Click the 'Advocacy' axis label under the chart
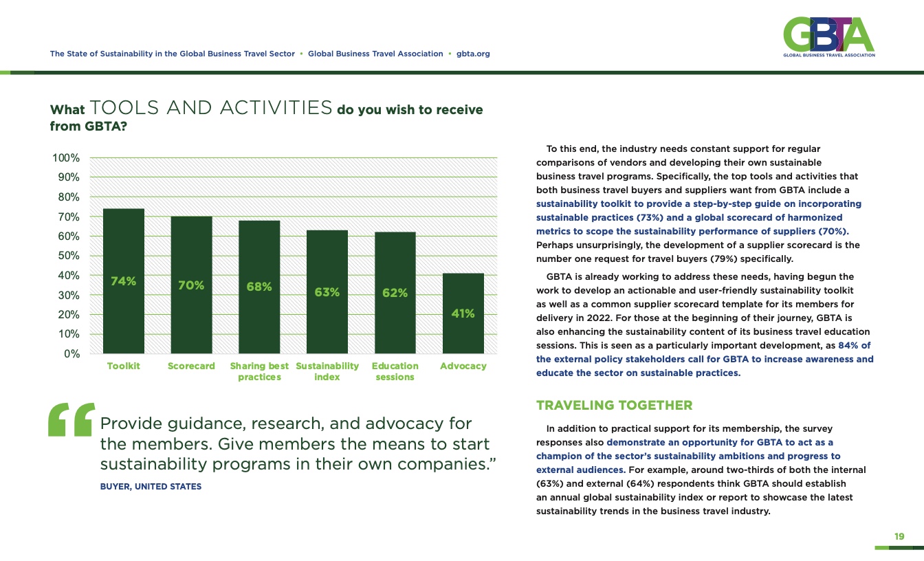The height and width of the screenshot is (561, 924). pos(463,366)
